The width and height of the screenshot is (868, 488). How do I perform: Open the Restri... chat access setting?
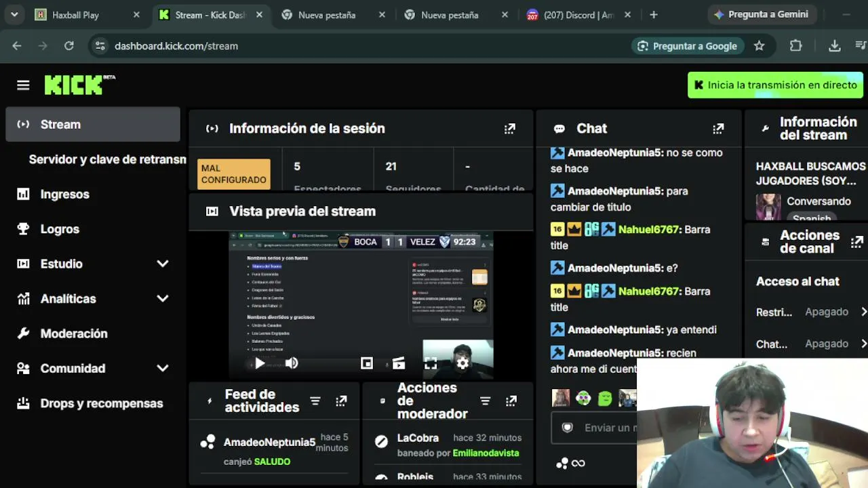pos(812,312)
